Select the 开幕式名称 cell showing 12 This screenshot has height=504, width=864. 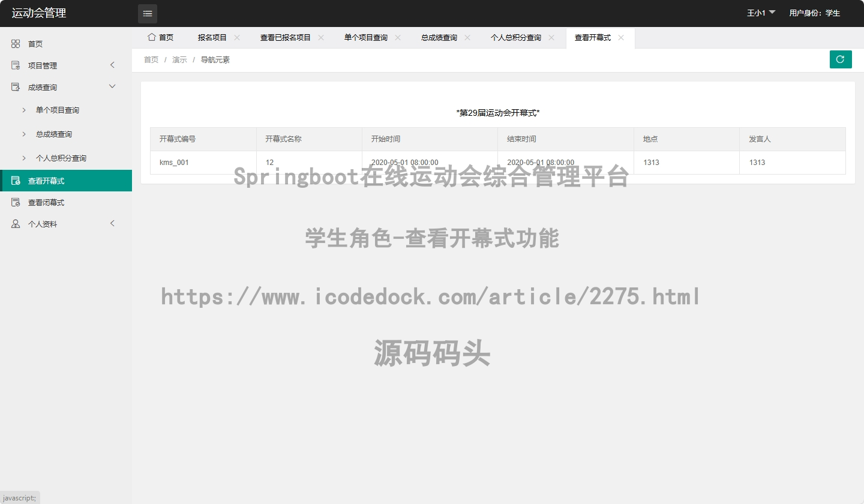coord(309,163)
